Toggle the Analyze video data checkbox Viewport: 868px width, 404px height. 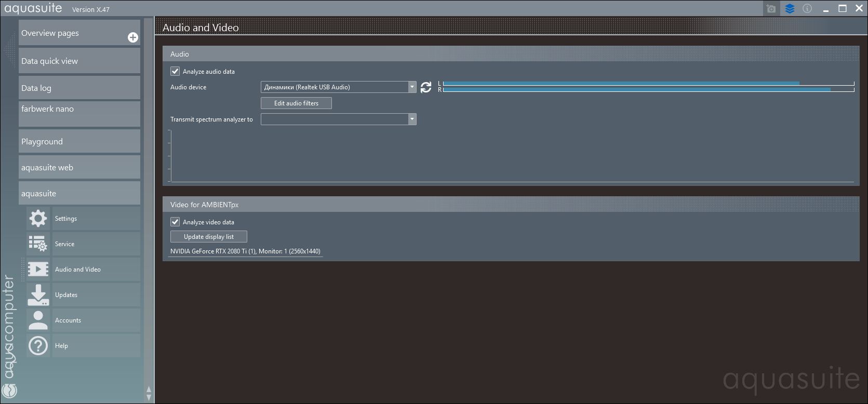(x=175, y=222)
